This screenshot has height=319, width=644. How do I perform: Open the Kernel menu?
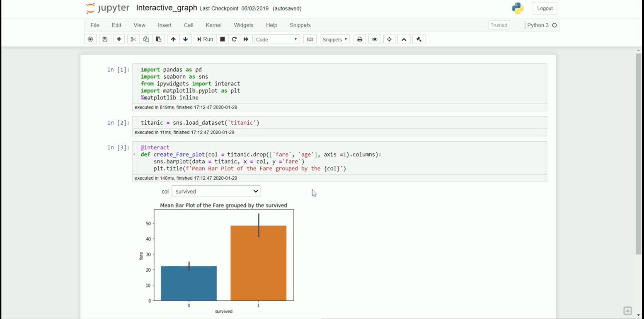click(213, 25)
